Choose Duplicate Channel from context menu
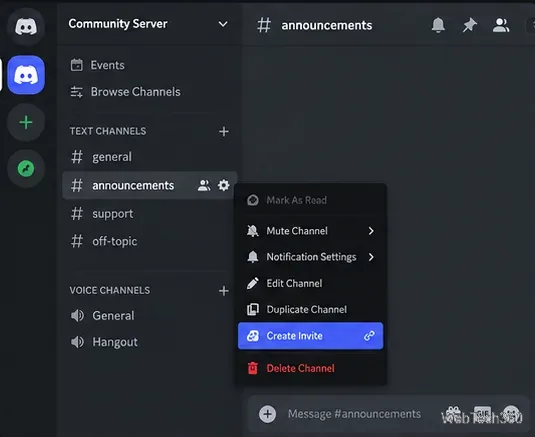Image resolution: width=535 pixels, height=437 pixels. 310,309
